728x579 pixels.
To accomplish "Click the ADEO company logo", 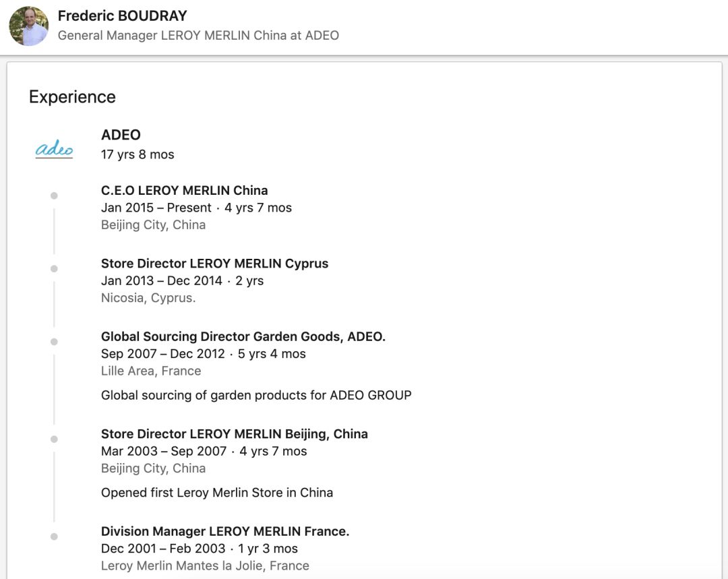I will (55, 148).
